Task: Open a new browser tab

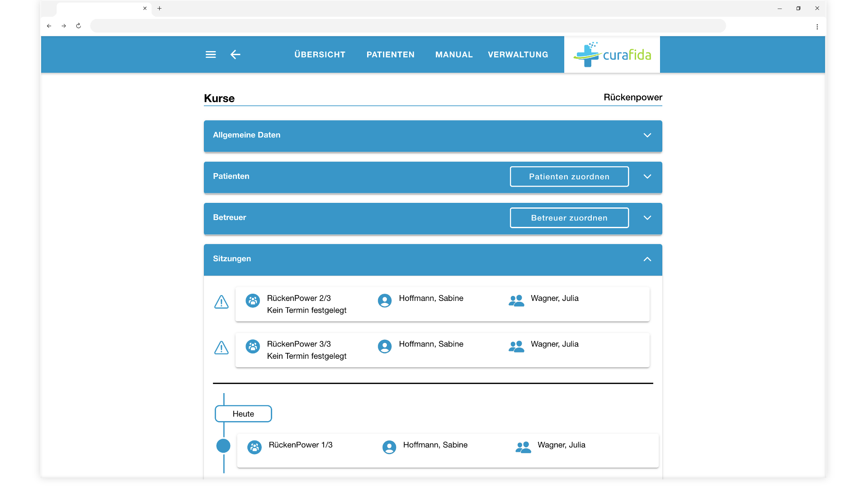Action: pyautogui.click(x=160, y=8)
